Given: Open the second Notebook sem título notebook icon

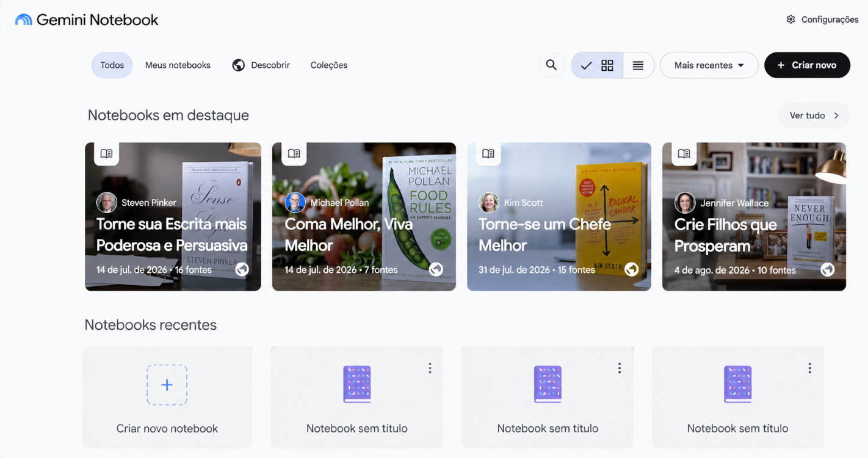Looking at the screenshot, I should tap(548, 384).
